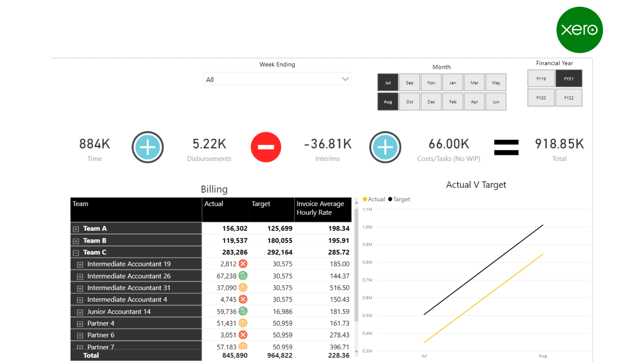Click the billing table scroll up arrow
The height and width of the screenshot is (362, 644).
point(356,203)
